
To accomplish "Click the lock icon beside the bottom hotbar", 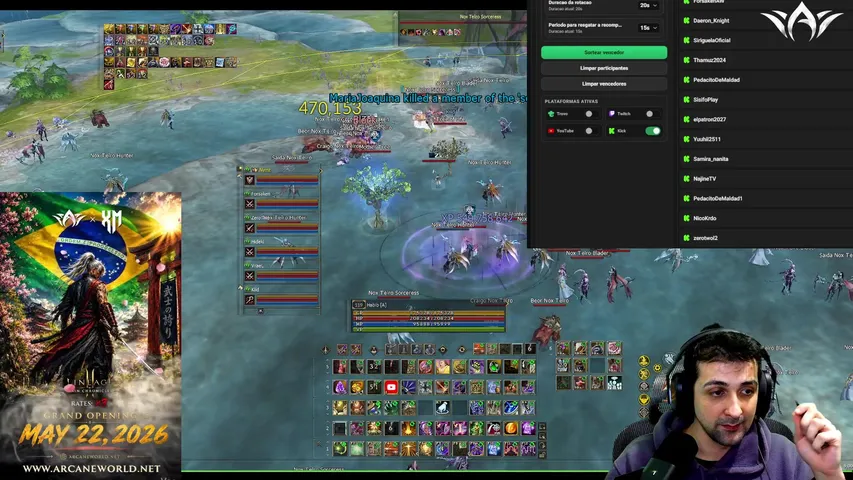I will point(542,455).
